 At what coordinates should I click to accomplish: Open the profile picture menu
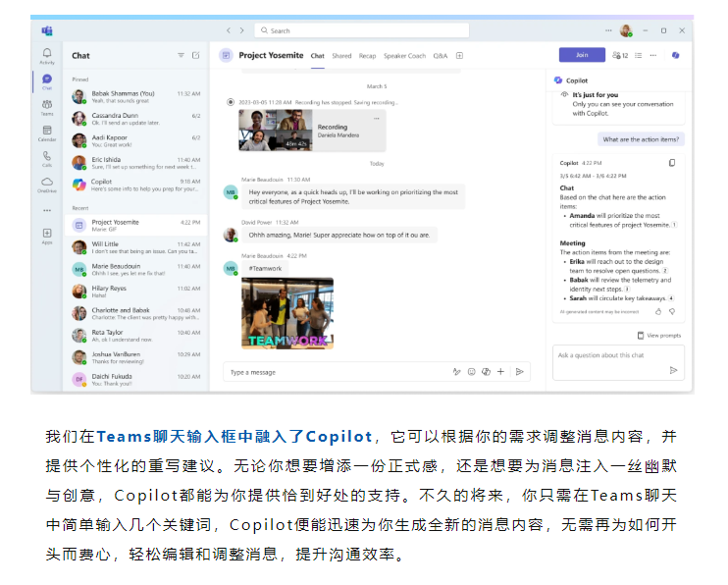click(x=626, y=30)
